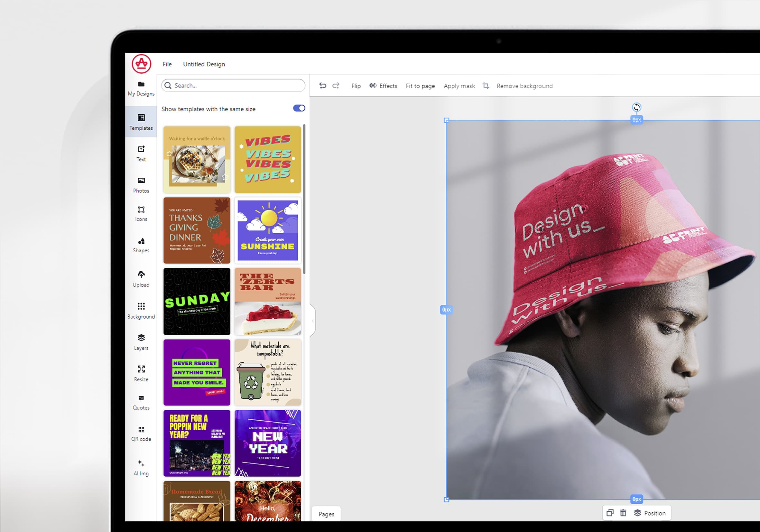The height and width of the screenshot is (532, 760).
Task: Delete the image with the trash icon
Action: click(x=623, y=513)
